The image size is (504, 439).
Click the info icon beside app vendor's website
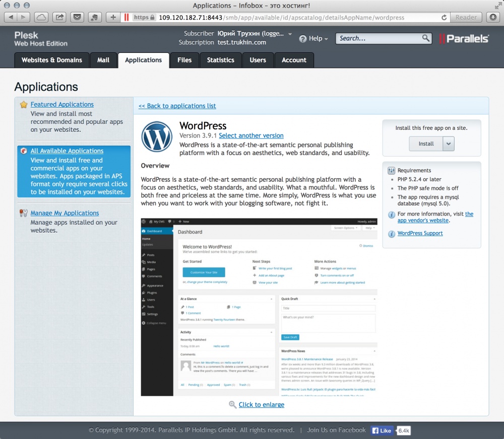[392, 214]
